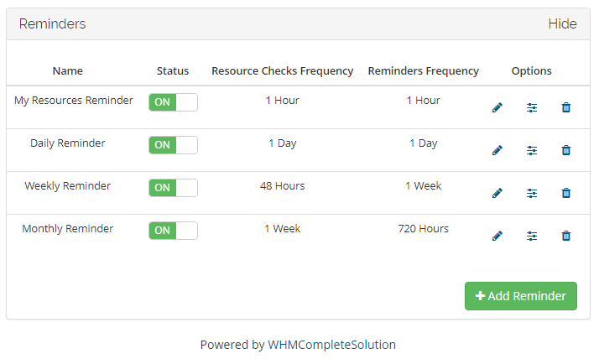Image resolution: width=599 pixels, height=364 pixels.
Task: Click the Add Reminder button
Action: [x=521, y=296]
